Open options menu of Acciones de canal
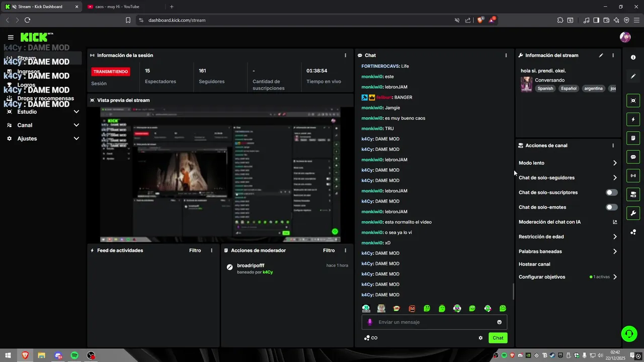 613,145
